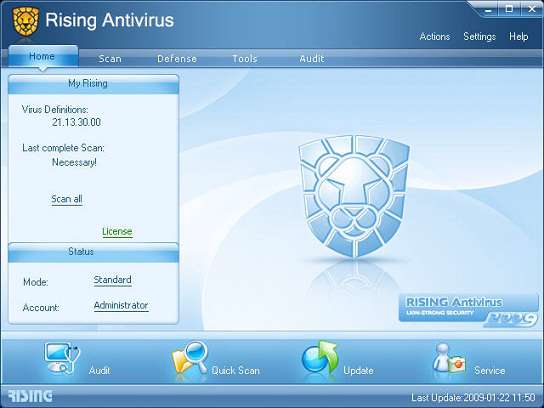Open the Defense tab
Screen dimensions: 544x408
pos(177,59)
